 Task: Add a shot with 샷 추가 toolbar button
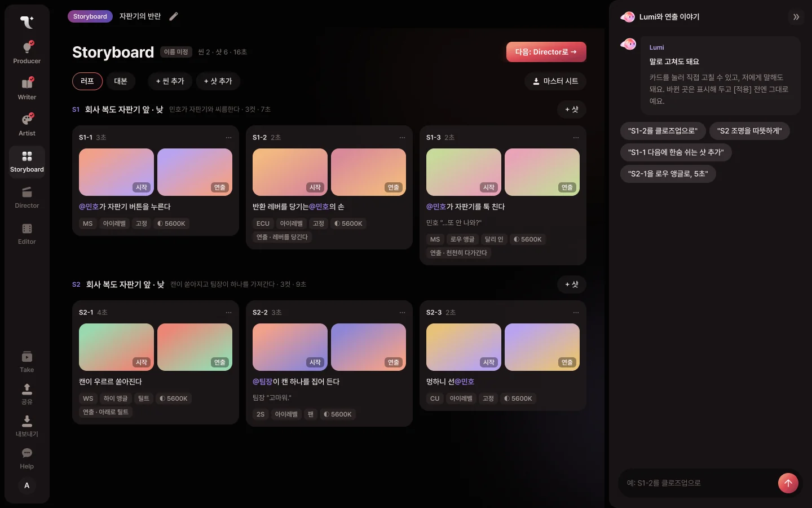(218, 81)
